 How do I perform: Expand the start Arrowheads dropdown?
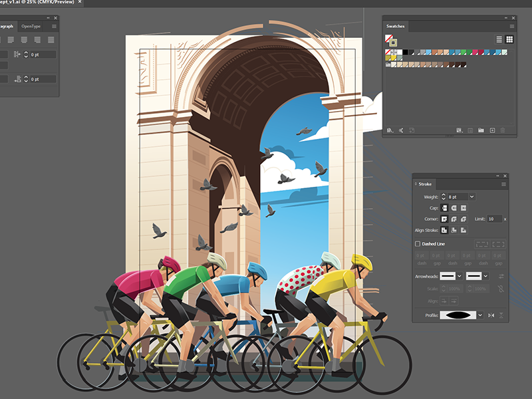459,275
